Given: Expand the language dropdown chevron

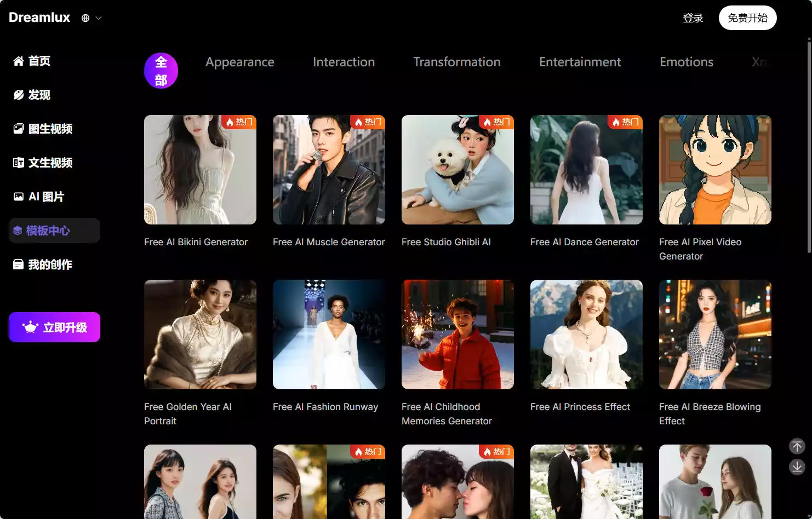Looking at the screenshot, I should [99, 18].
